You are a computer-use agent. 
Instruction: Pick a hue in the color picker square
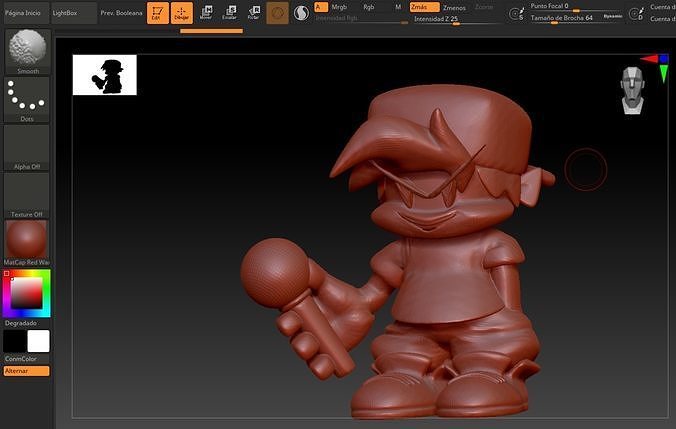27,293
